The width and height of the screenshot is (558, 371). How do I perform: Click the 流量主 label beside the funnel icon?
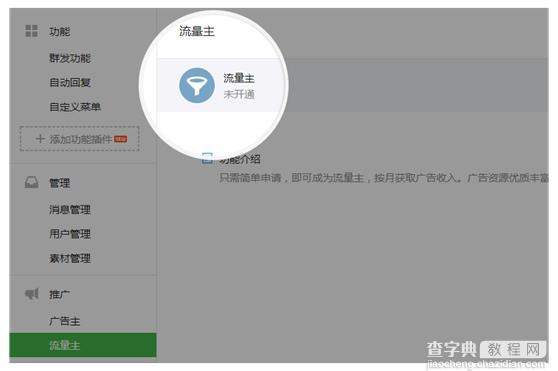click(239, 78)
